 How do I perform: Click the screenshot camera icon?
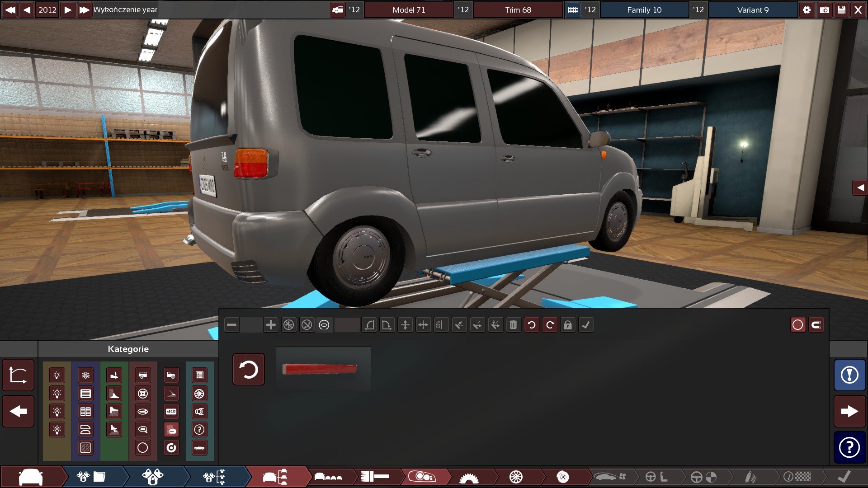824,10
